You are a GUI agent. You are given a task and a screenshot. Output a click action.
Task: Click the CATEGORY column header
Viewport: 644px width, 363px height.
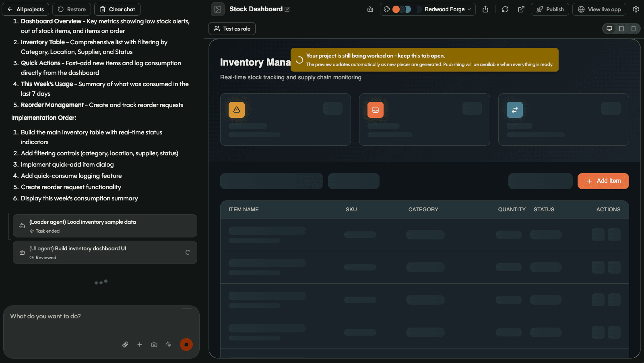point(423,210)
